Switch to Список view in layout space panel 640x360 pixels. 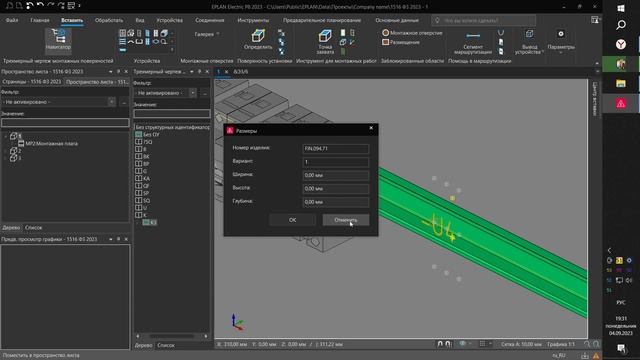point(33,227)
